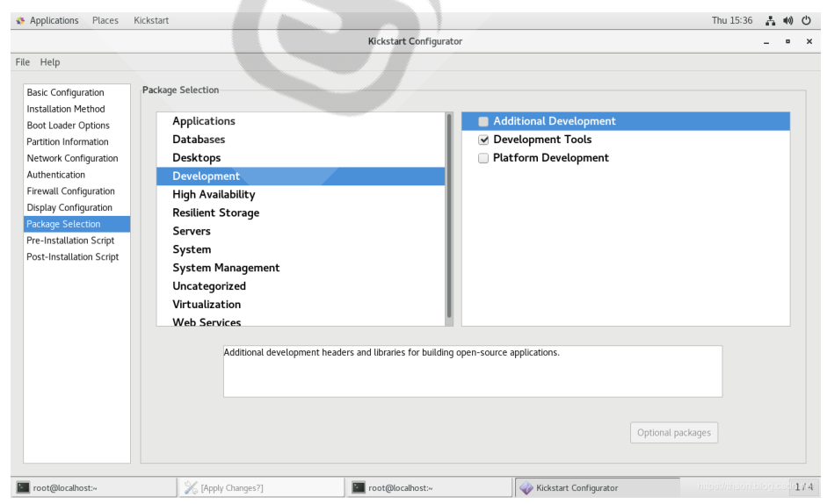Open the File menu
Image resolution: width=827 pixels, height=504 pixels.
(23, 62)
